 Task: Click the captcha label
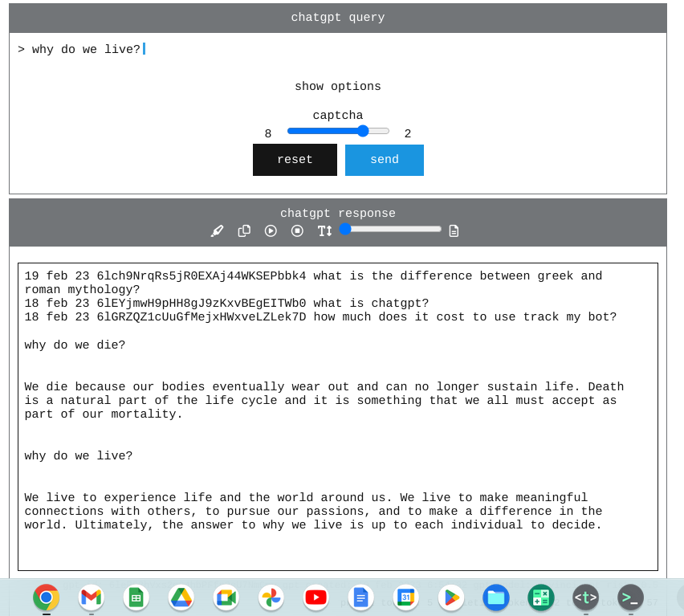[x=338, y=115]
